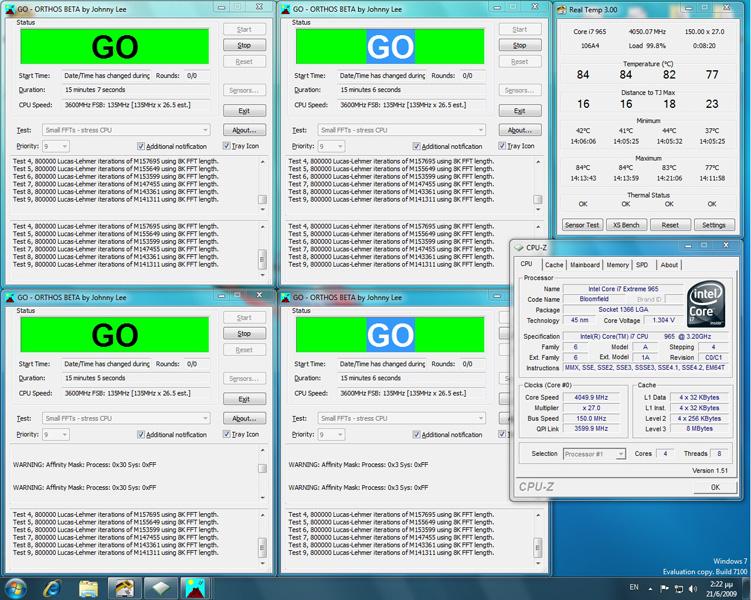Open the Windows Start orb

click(15, 588)
